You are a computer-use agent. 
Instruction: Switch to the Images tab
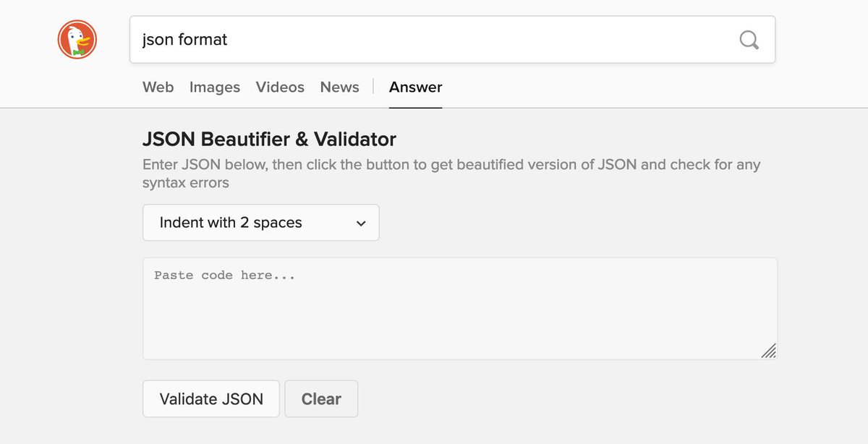coord(215,87)
